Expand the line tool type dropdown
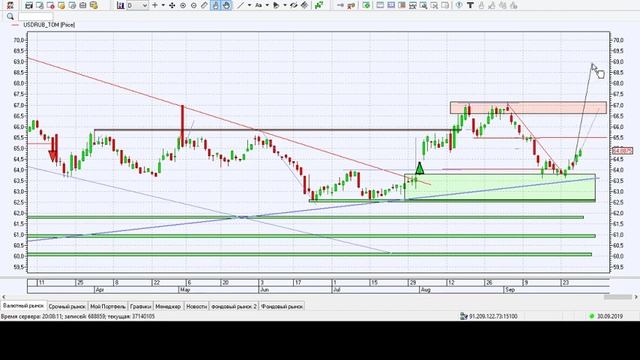Image resolution: width=640 pixels, height=360 pixels. coord(249,5)
